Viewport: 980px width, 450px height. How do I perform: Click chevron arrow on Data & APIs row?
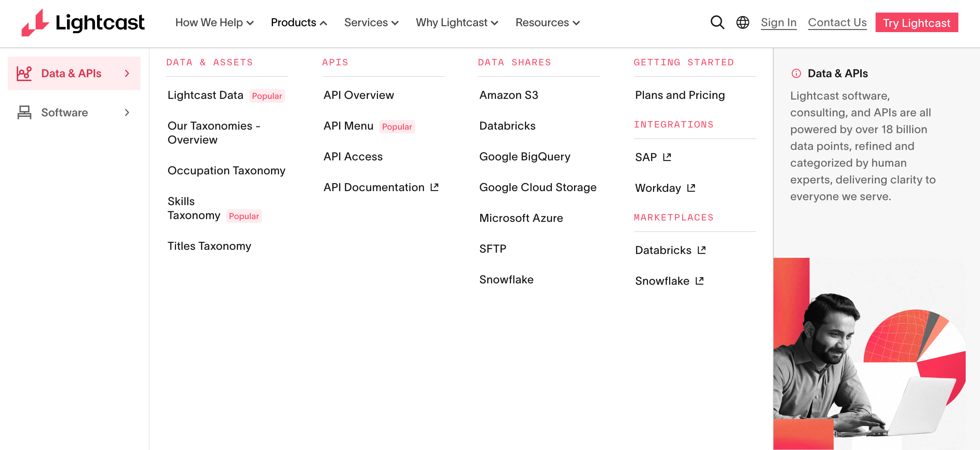pos(127,73)
